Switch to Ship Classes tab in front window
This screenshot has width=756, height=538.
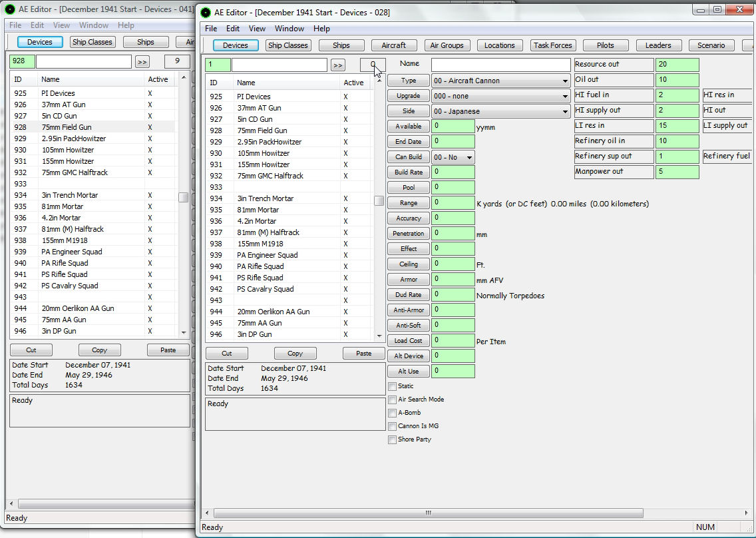click(288, 45)
